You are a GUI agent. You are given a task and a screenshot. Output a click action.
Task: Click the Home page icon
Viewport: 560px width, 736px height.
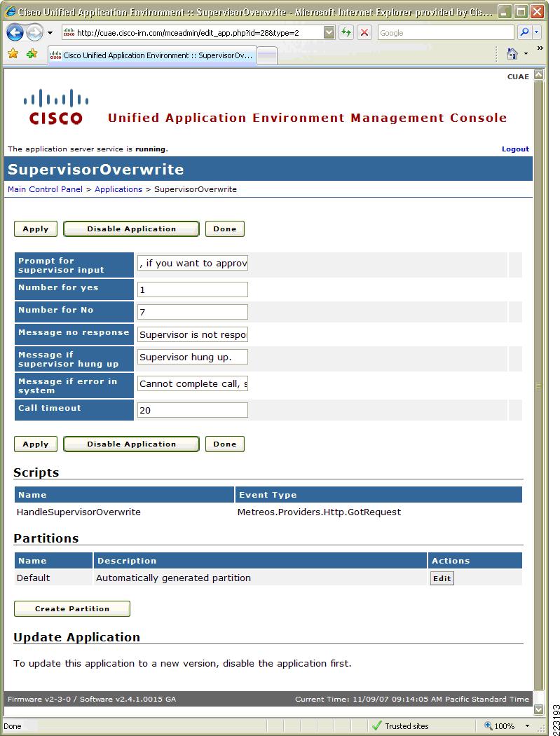[512, 53]
